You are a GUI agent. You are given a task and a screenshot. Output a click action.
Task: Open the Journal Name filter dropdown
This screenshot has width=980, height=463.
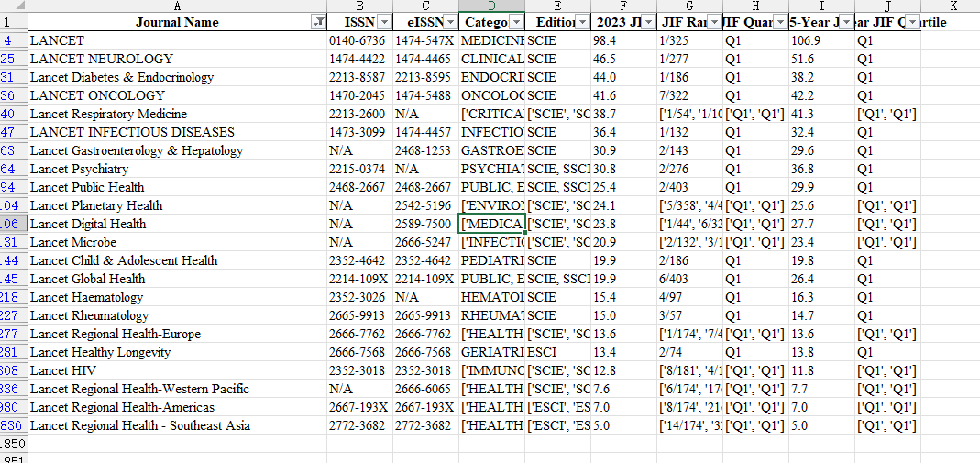click(318, 23)
